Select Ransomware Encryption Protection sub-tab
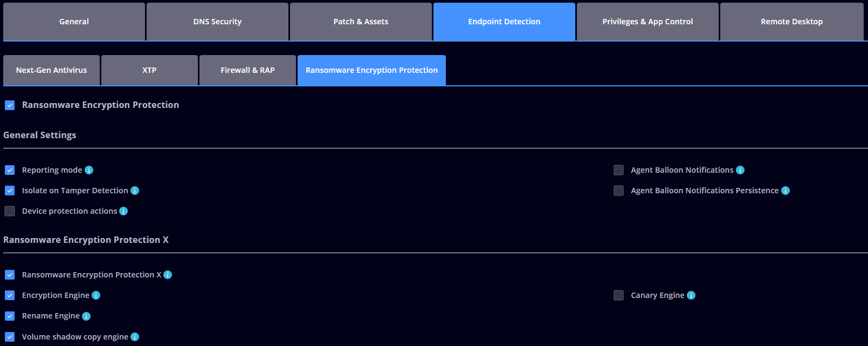The height and width of the screenshot is (346, 868). [371, 70]
